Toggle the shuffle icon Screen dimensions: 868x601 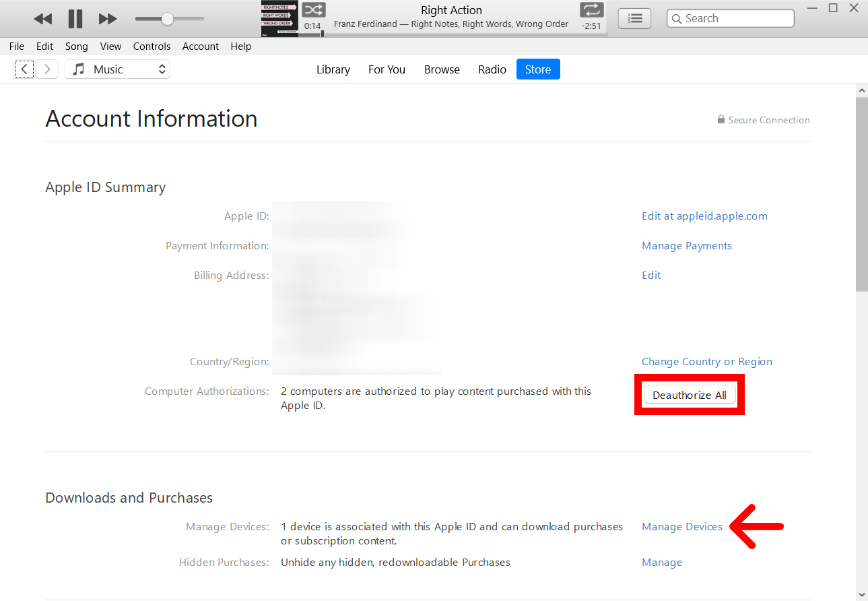[313, 9]
